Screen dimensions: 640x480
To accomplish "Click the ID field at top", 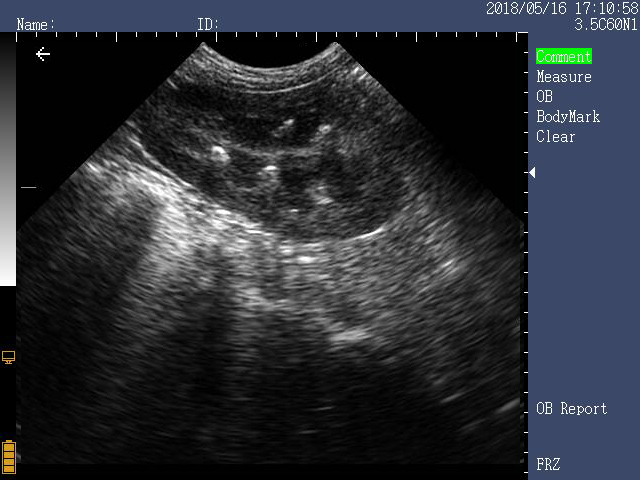I will tap(208, 24).
